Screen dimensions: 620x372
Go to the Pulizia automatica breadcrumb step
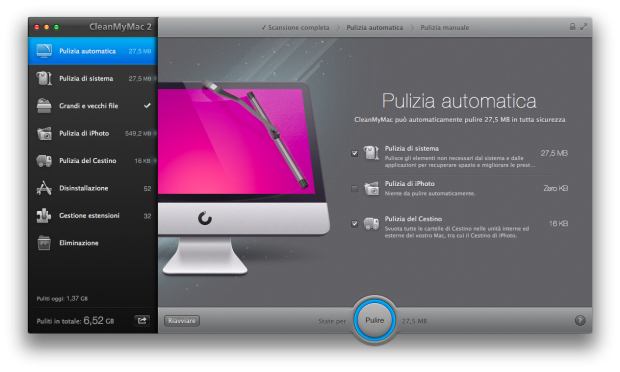tap(374, 27)
